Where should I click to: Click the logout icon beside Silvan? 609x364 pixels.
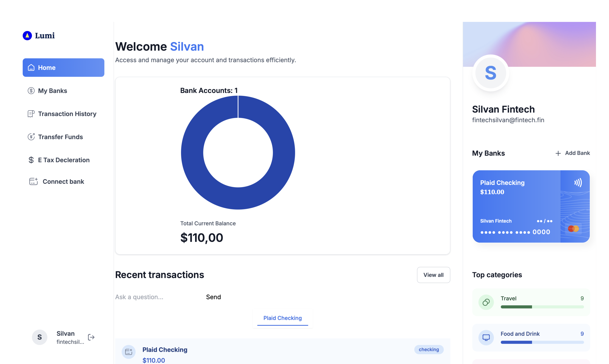(x=91, y=337)
